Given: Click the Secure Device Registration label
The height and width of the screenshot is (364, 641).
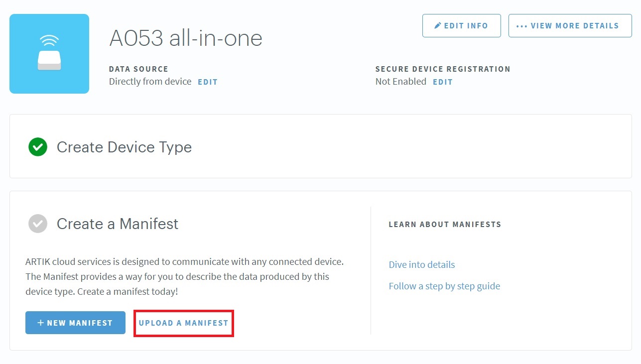Looking at the screenshot, I should pos(443,69).
